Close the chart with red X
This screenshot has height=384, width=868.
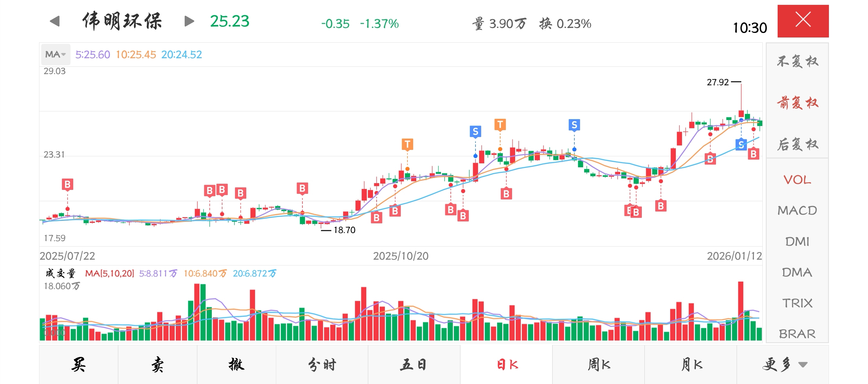pos(803,20)
